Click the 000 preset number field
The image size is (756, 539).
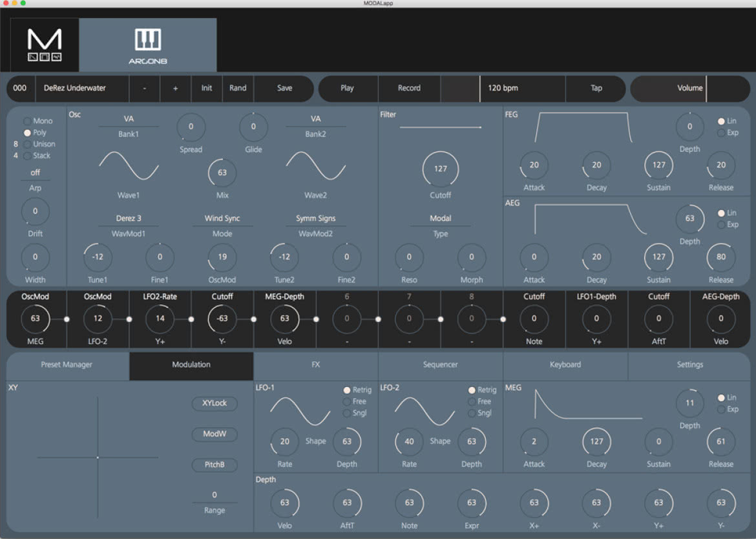(x=20, y=89)
